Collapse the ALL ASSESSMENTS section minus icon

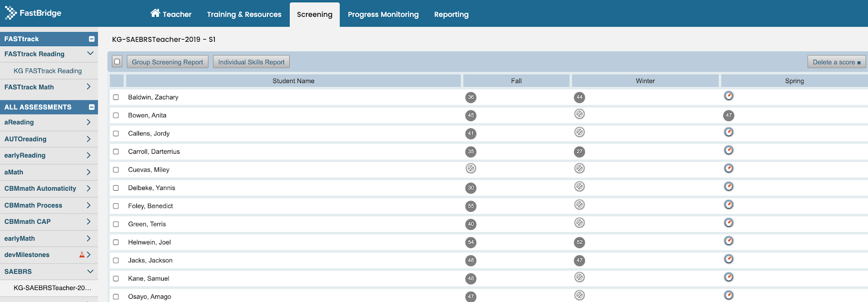coord(92,107)
